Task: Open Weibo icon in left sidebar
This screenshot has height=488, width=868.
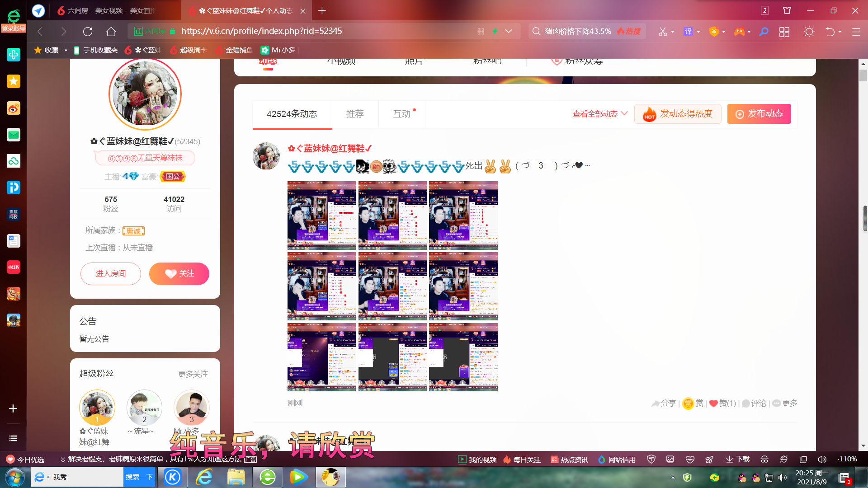Action: click(x=14, y=108)
